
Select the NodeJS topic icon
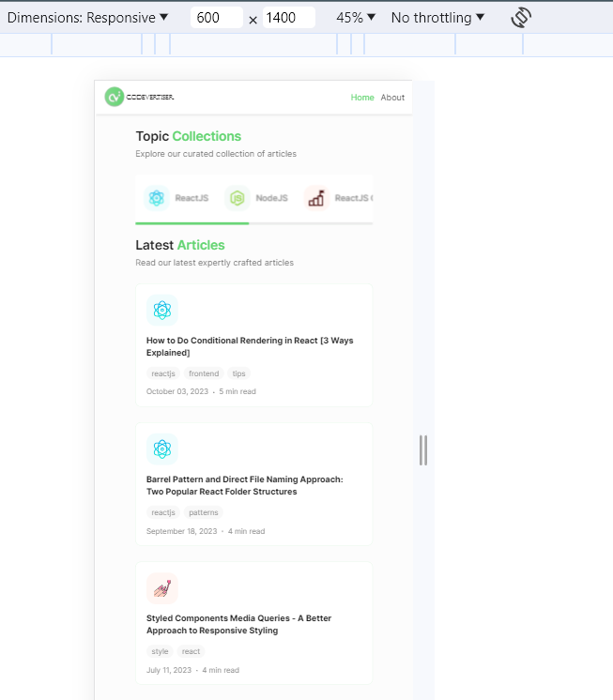[238, 198]
